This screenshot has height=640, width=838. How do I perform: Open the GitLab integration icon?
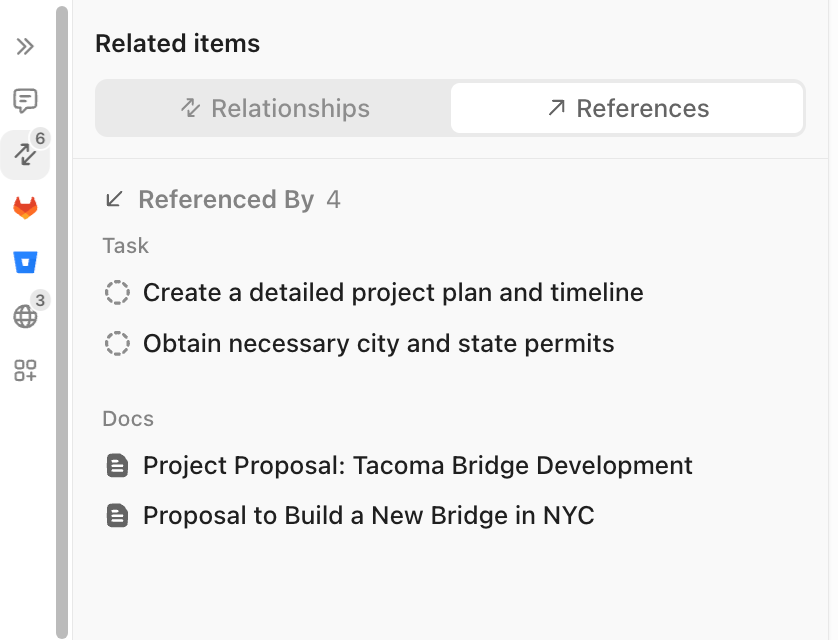25,208
